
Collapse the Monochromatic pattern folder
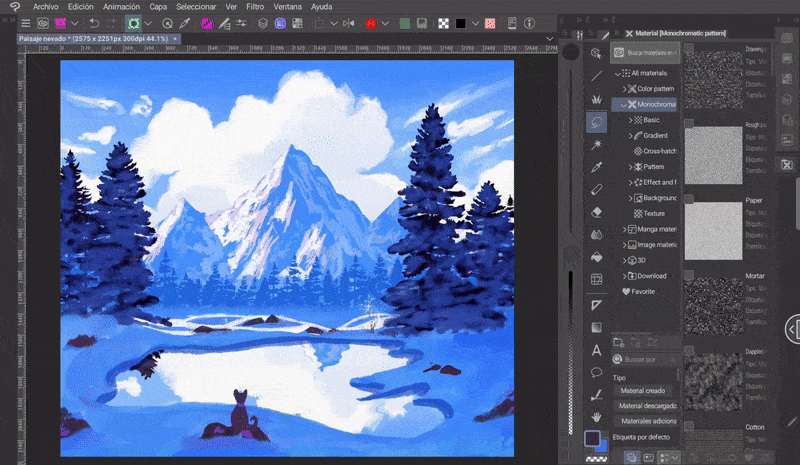pos(623,105)
